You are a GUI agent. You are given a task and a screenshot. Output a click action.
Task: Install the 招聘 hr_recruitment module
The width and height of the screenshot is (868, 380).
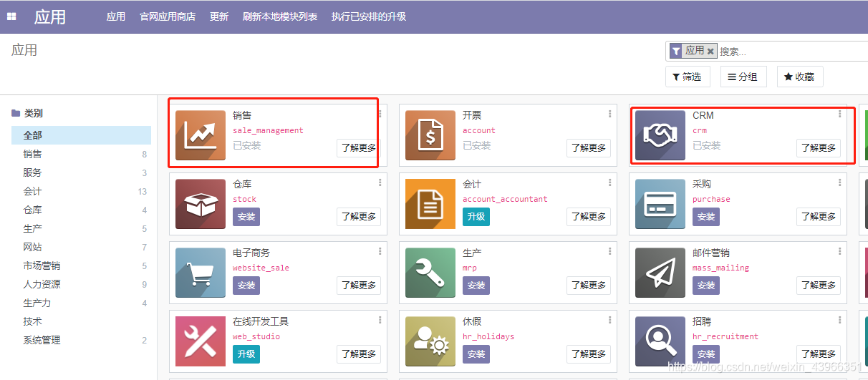706,354
